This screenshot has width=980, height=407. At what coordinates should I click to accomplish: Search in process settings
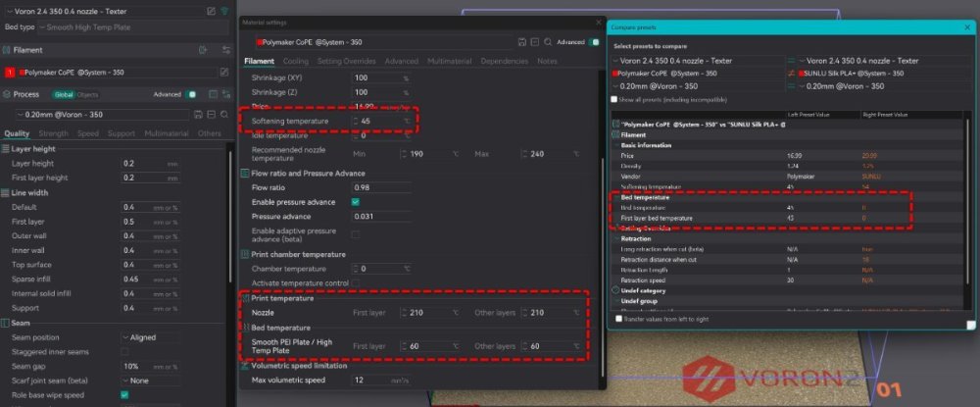point(223,115)
